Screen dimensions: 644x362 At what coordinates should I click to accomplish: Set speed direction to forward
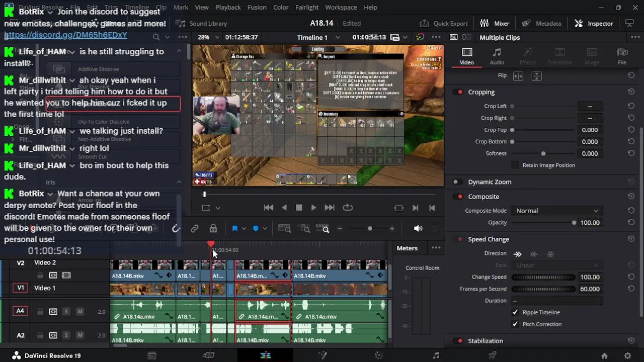[x=518, y=254]
